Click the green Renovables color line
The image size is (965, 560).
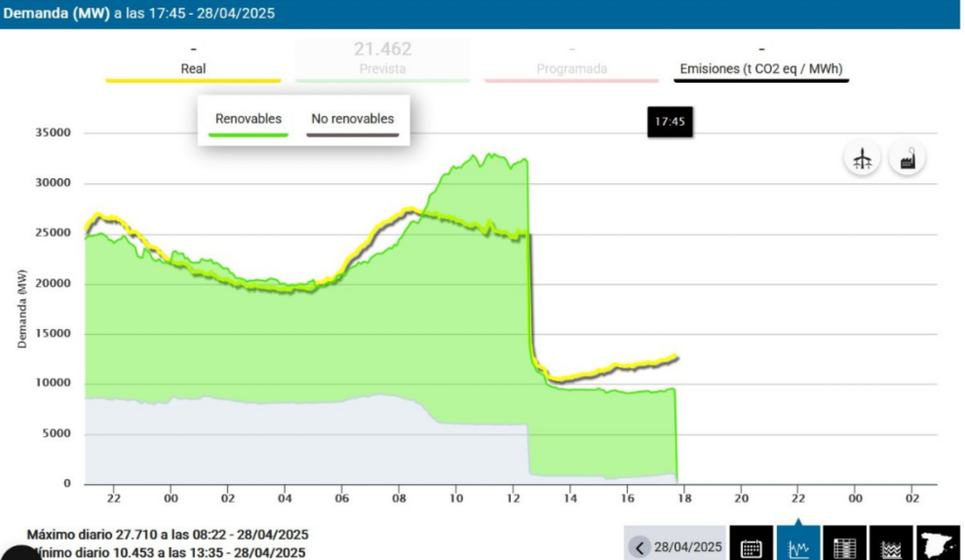click(248, 135)
